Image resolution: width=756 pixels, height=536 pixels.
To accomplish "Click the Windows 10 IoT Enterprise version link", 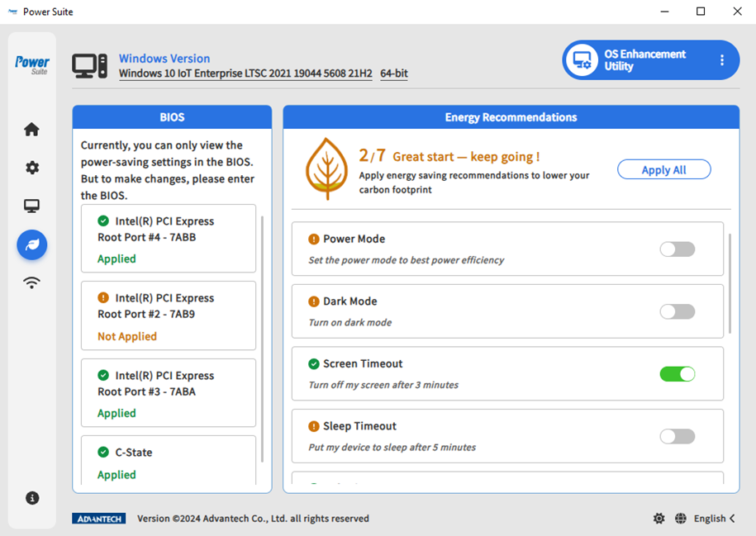I will tap(245, 74).
